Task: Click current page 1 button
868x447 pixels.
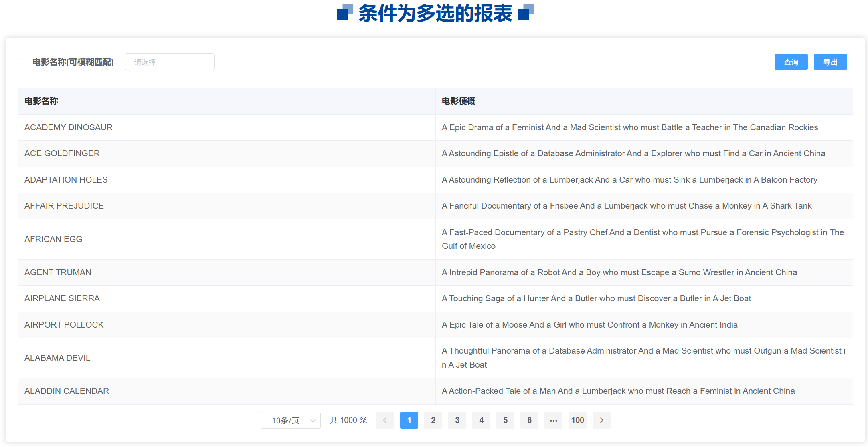Action: (409, 420)
